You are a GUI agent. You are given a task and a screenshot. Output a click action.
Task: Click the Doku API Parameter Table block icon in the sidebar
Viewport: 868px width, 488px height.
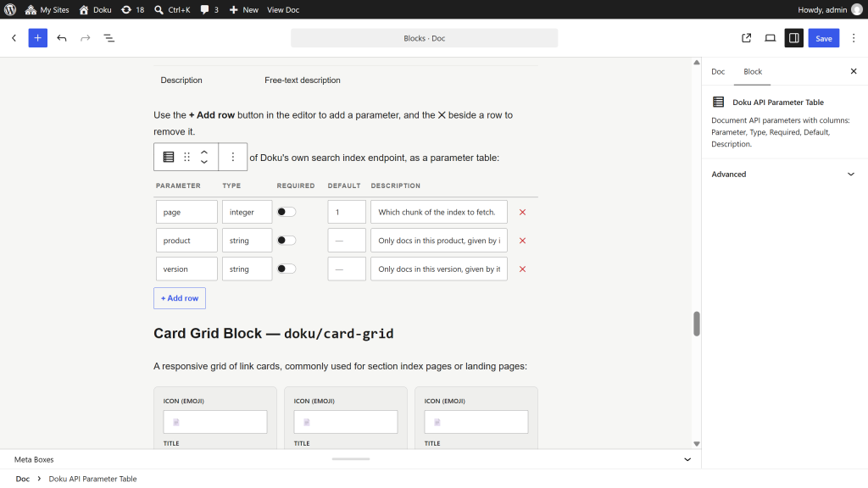(x=719, y=102)
